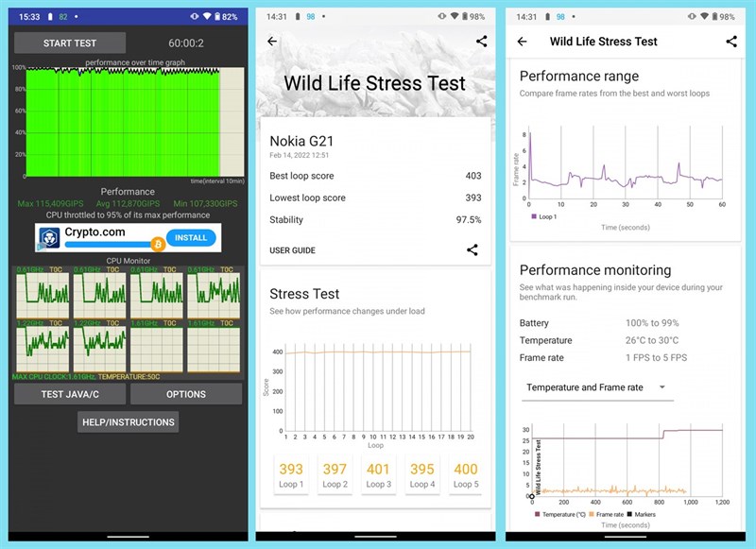This screenshot has height=549, width=756.
Task: Click the Stress Test section heading
Action: click(x=304, y=294)
